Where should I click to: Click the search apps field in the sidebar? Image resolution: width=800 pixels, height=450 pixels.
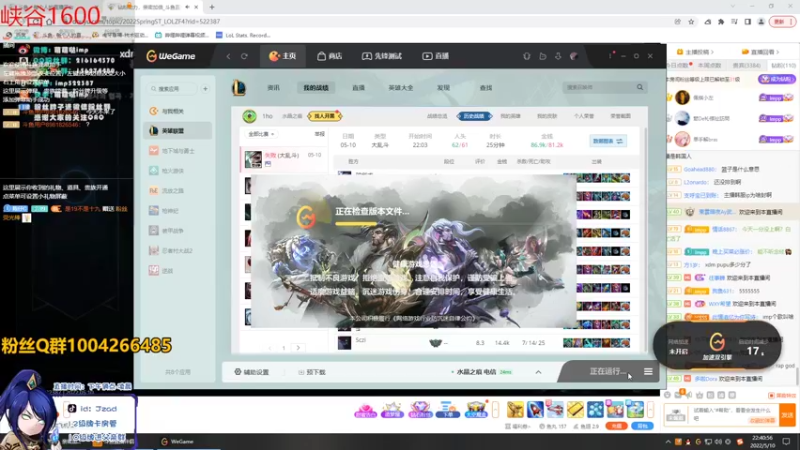(x=171, y=89)
